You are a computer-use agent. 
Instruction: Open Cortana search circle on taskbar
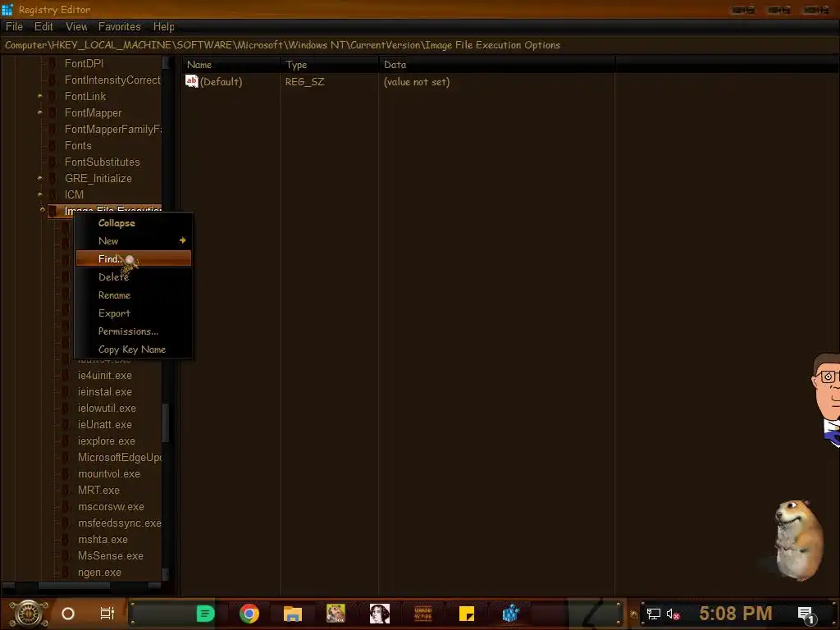point(68,614)
